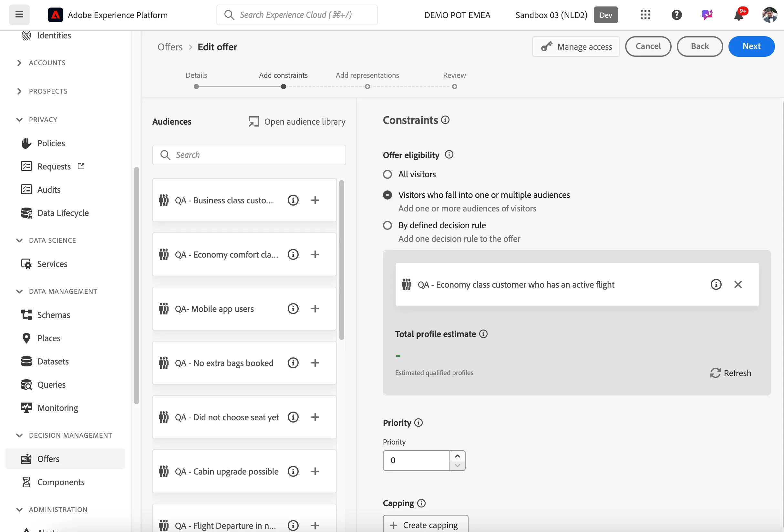The image size is (784, 532).
Task: Open audience library link
Action: click(x=297, y=121)
